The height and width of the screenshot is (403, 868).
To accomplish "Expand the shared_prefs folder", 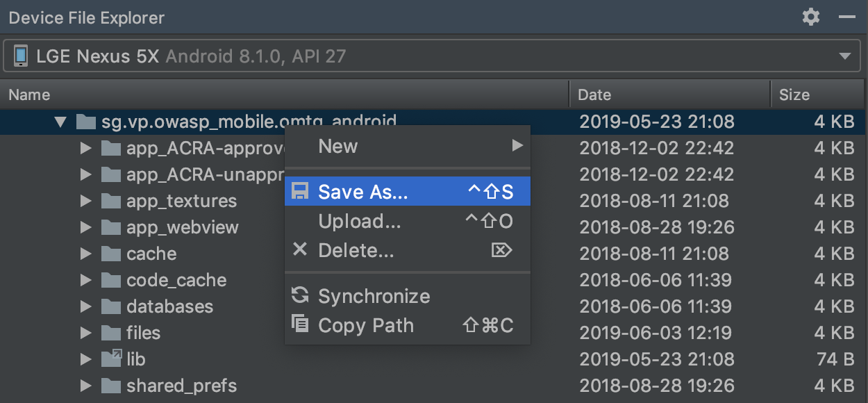I will pyautogui.click(x=86, y=386).
